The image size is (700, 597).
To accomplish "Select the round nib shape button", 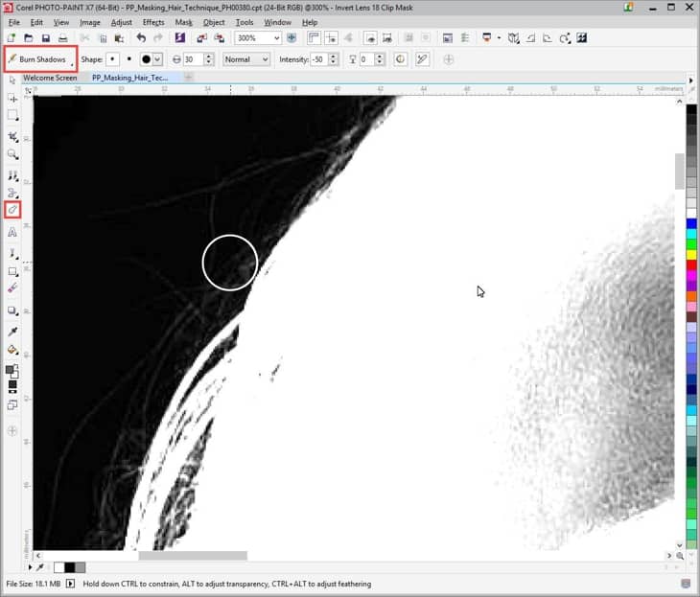I will pyautogui.click(x=113, y=59).
